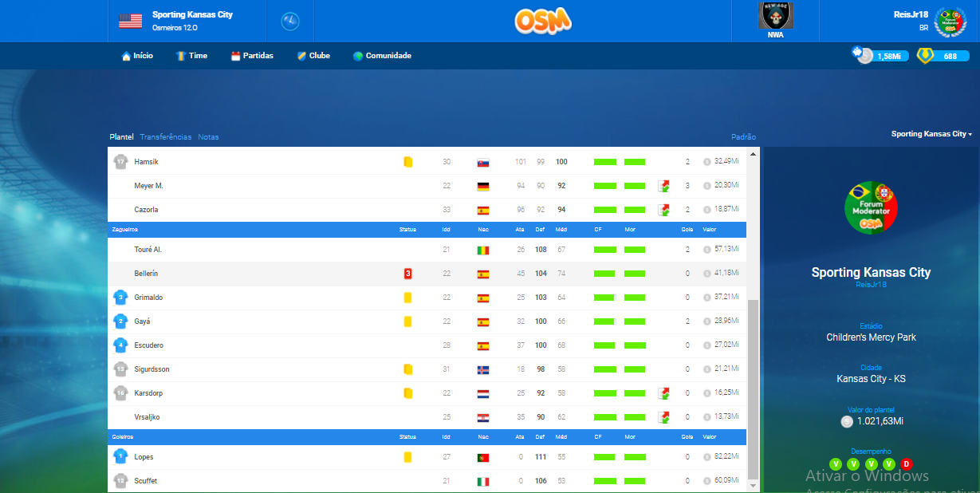980x493 pixels.
Task: Open the Notas tab
Action: tap(208, 137)
